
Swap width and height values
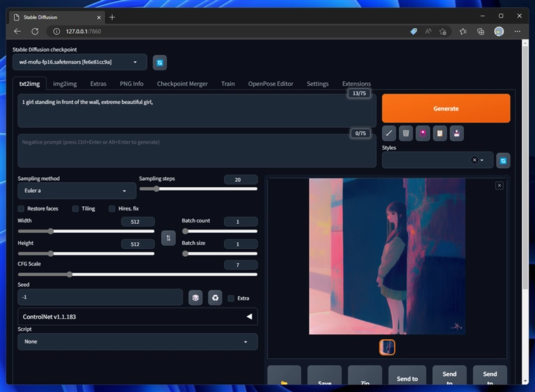168,238
